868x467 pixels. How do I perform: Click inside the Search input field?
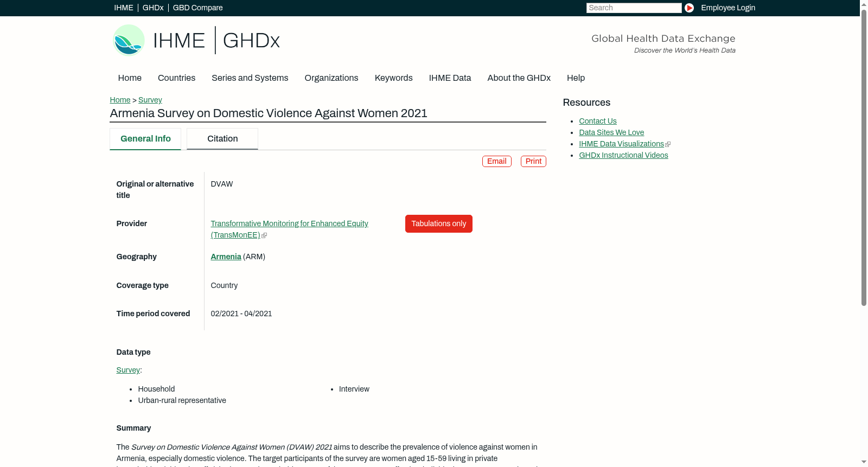pyautogui.click(x=634, y=8)
